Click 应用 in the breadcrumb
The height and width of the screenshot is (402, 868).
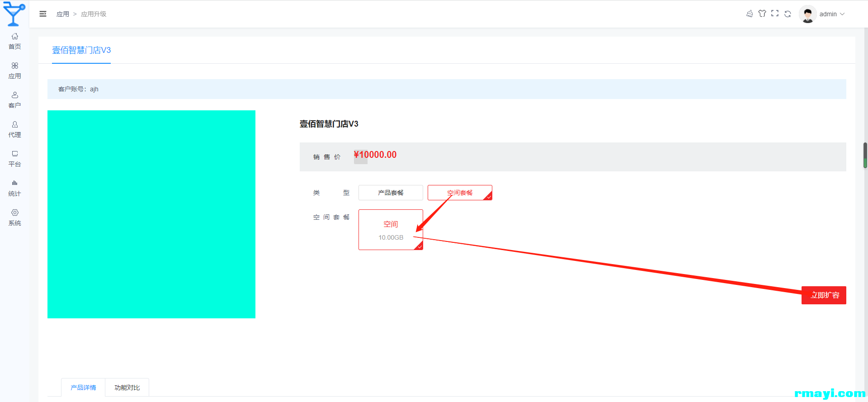[x=63, y=14]
